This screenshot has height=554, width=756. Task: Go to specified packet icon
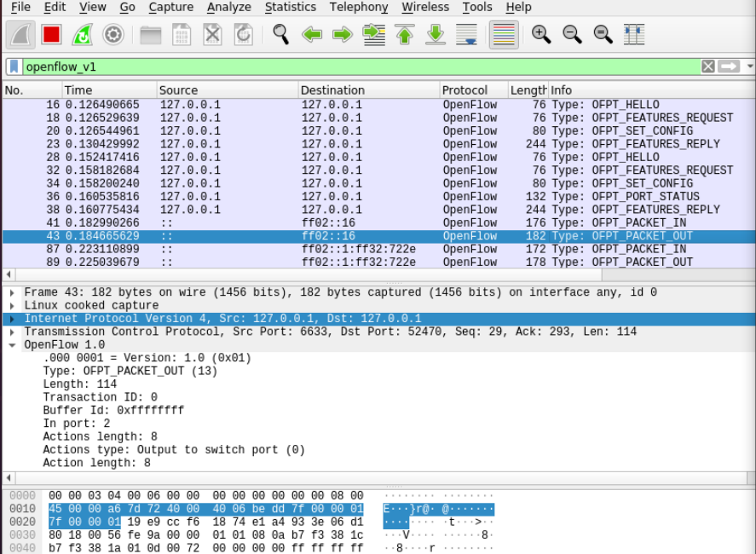(x=374, y=35)
